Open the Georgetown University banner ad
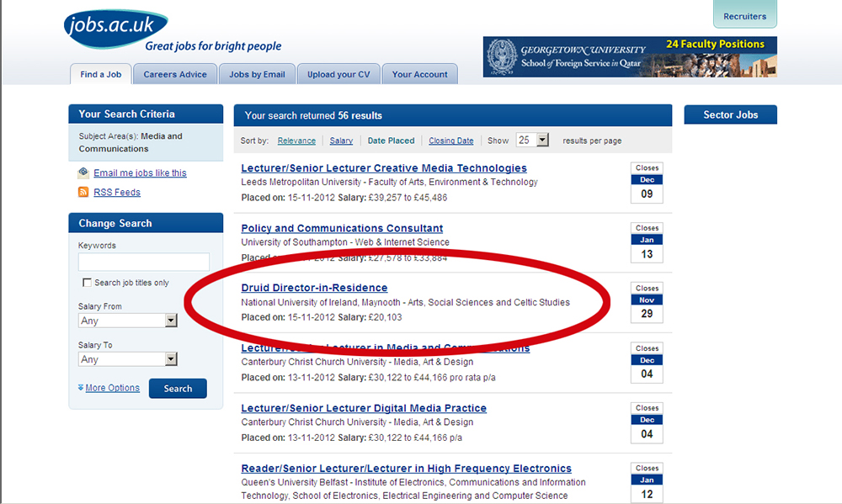Viewport: 842px width, 504px height. click(630, 57)
